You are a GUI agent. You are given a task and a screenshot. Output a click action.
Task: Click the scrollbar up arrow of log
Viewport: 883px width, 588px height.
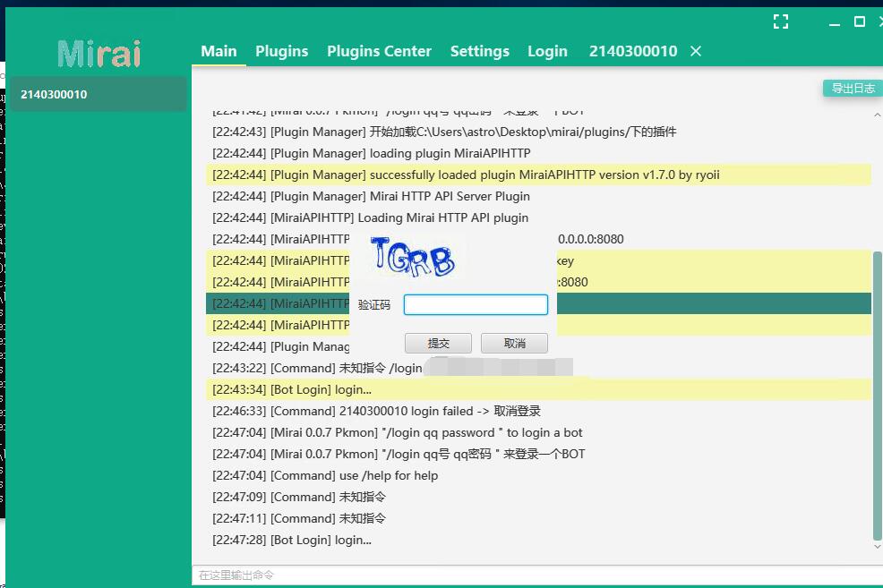[877, 115]
